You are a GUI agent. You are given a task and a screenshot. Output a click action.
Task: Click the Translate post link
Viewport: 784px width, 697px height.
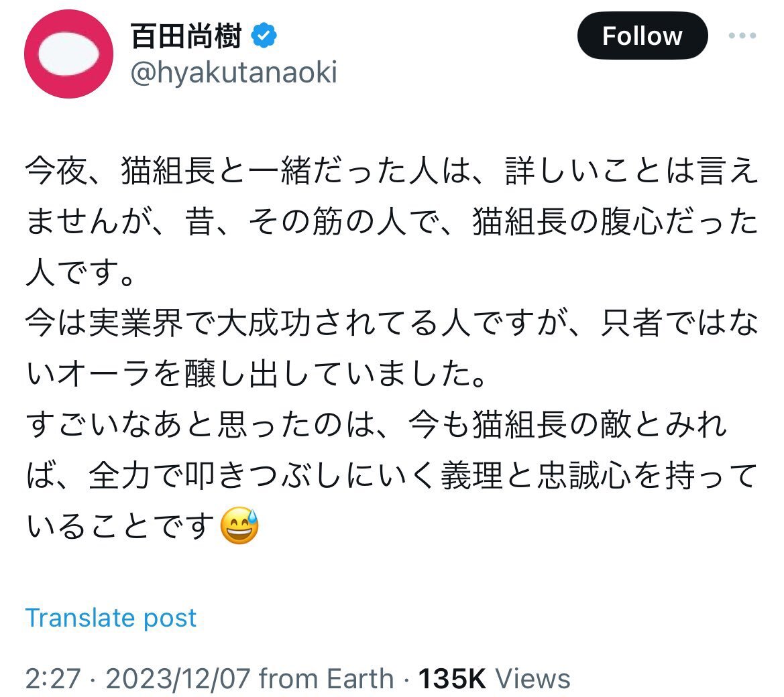[111, 617]
